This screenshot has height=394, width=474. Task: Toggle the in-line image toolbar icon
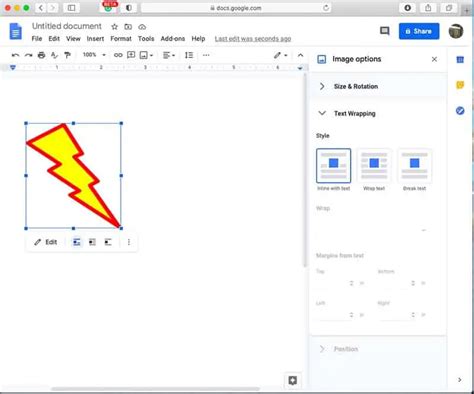77,242
